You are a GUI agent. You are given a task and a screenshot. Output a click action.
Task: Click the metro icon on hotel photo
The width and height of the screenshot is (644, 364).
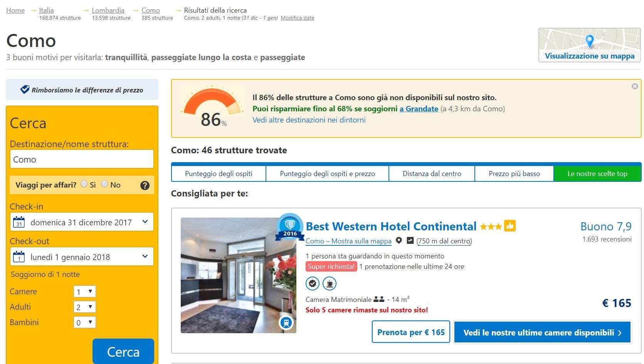pyautogui.click(x=286, y=322)
